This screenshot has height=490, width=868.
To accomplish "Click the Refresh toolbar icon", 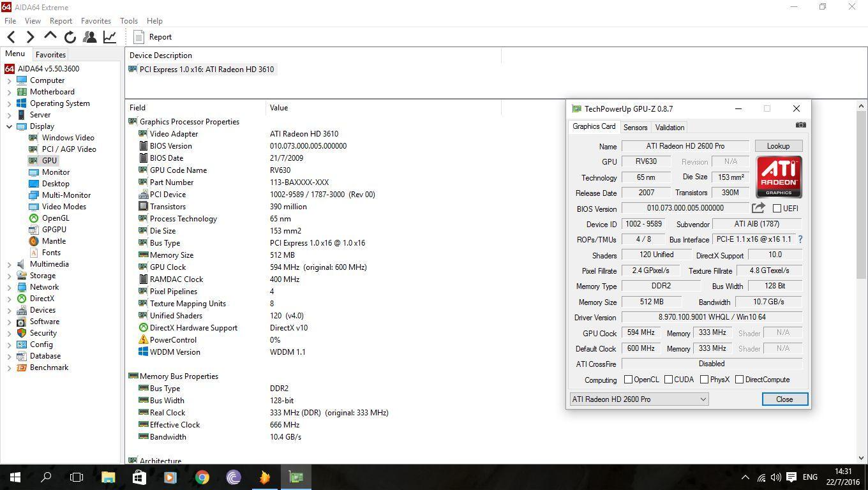I will tap(70, 37).
